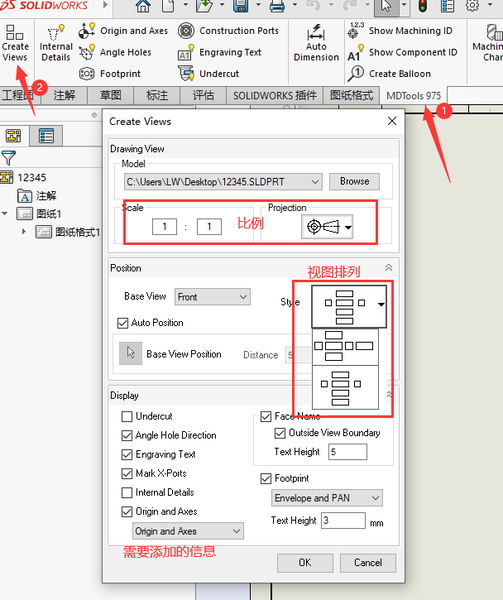Select the Footprint tool in ribbon
The height and width of the screenshot is (600, 503).
pos(110,73)
